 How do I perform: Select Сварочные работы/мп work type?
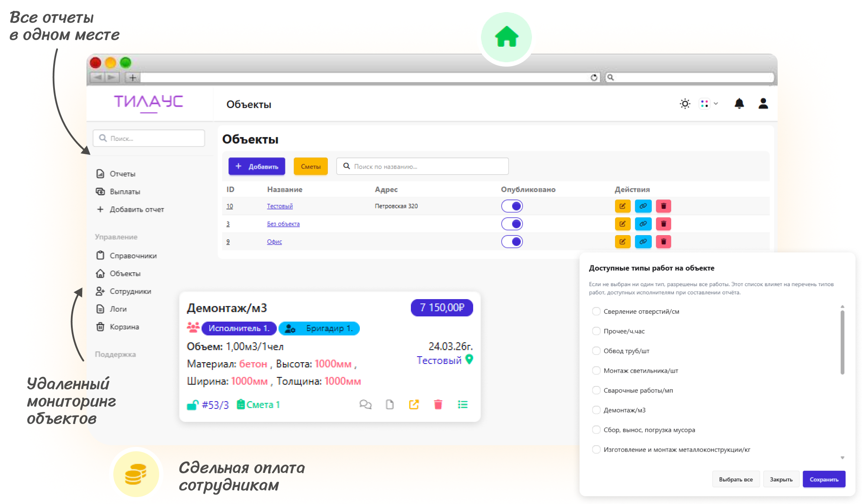(596, 390)
